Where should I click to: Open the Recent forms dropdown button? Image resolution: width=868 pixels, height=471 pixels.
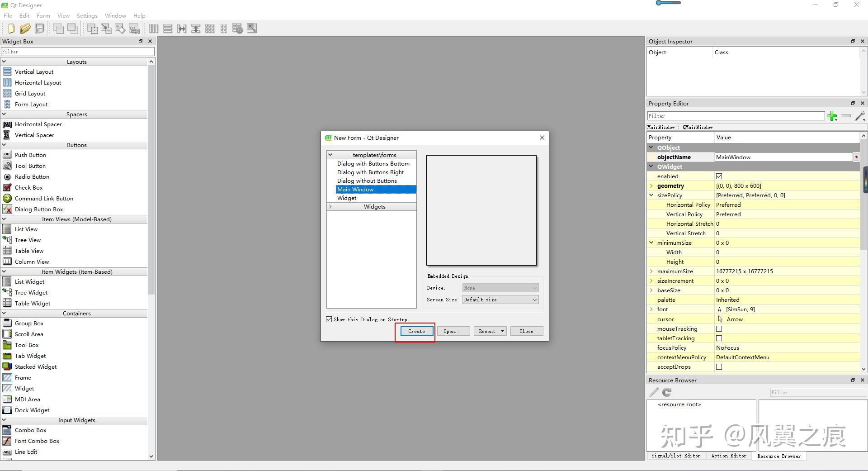[x=490, y=331]
